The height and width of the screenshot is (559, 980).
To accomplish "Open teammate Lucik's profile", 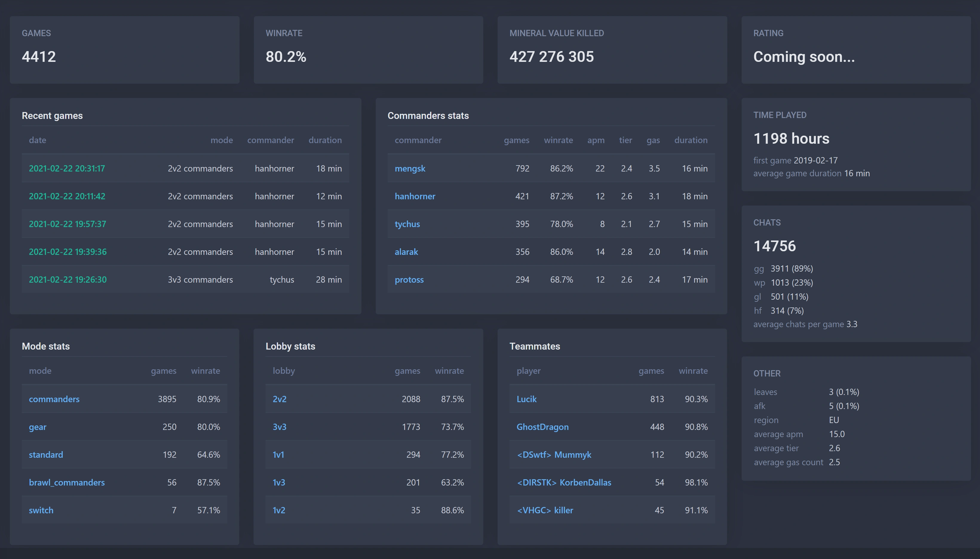I will point(527,399).
